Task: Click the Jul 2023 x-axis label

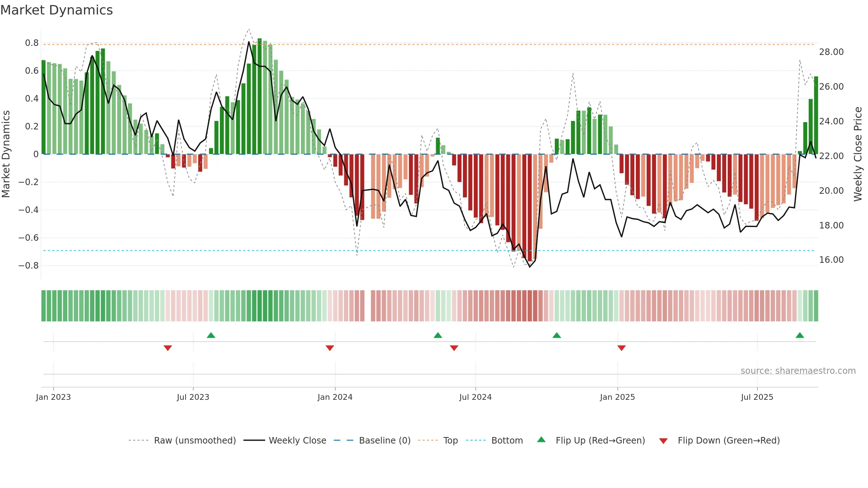Action: [x=193, y=397]
